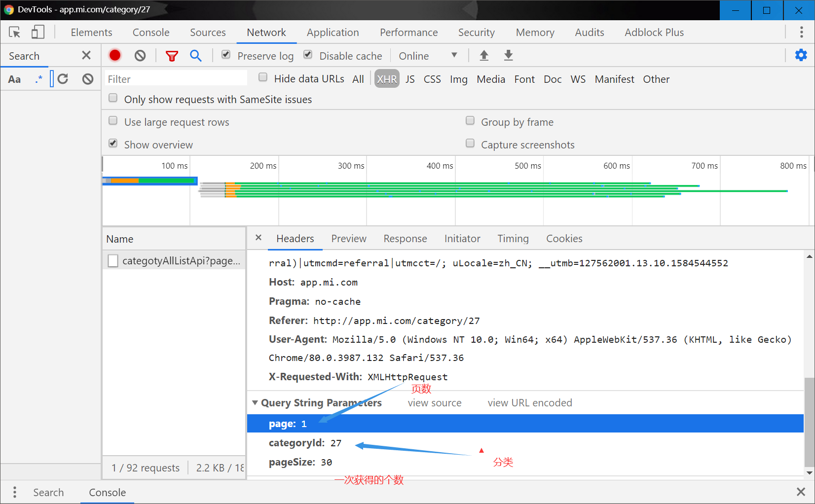Show the request Cookies tab
815x504 pixels.
[564, 239]
